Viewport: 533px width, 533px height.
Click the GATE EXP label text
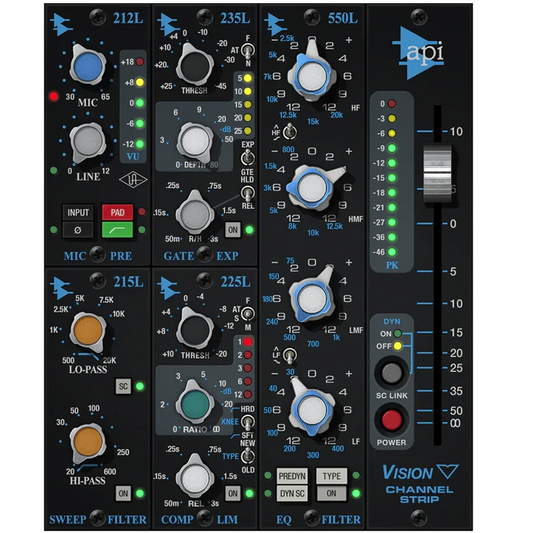click(201, 256)
